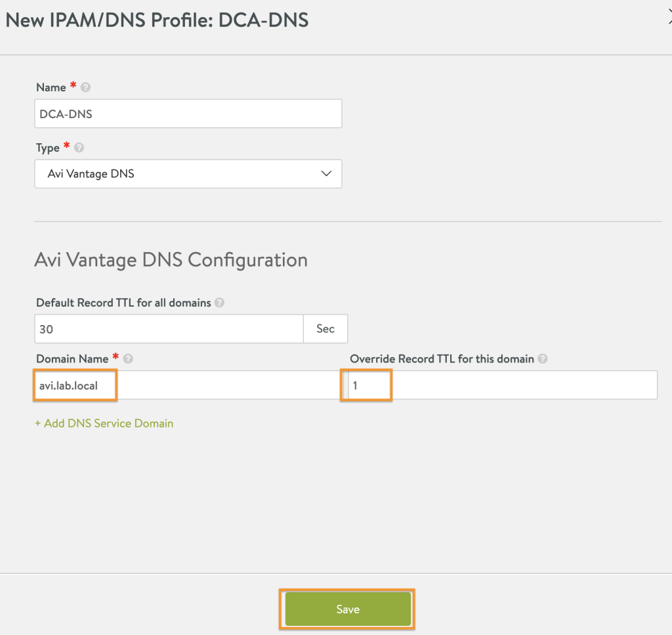This screenshot has height=635, width=672.
Task: Show the help tooltip for Domain Name
Action: [128, 359]
